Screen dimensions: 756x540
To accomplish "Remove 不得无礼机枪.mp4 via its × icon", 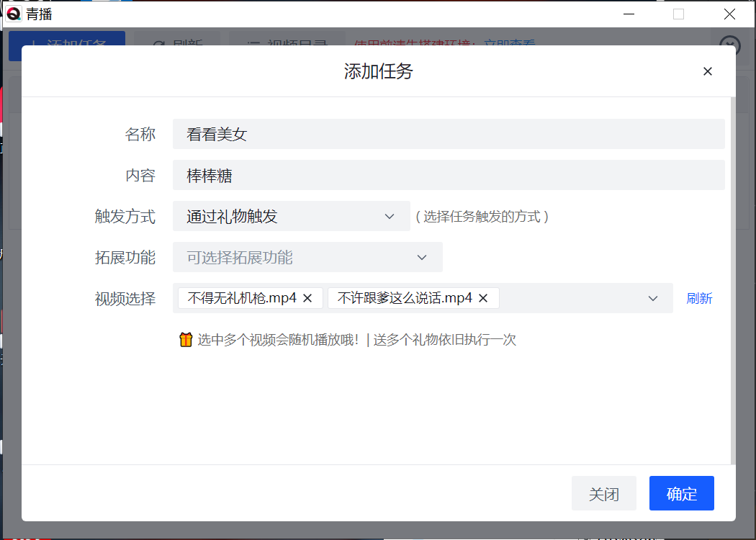I will [308, 297].
